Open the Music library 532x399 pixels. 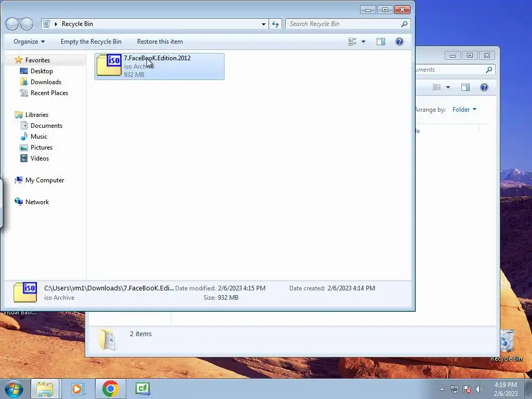(x=38, y=137)
